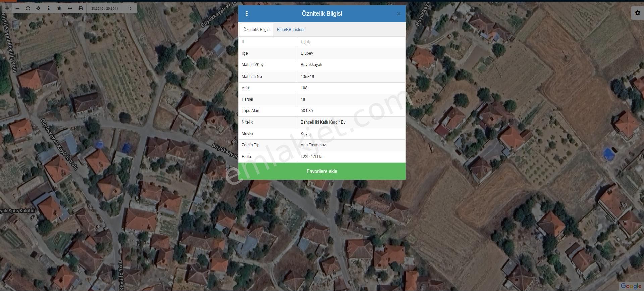
Task: Zoom out with the minus icon
Action: point(17,8)
